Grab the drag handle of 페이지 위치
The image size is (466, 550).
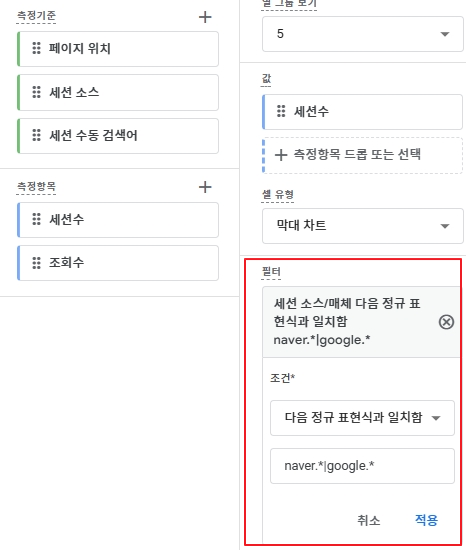point(36,48)
